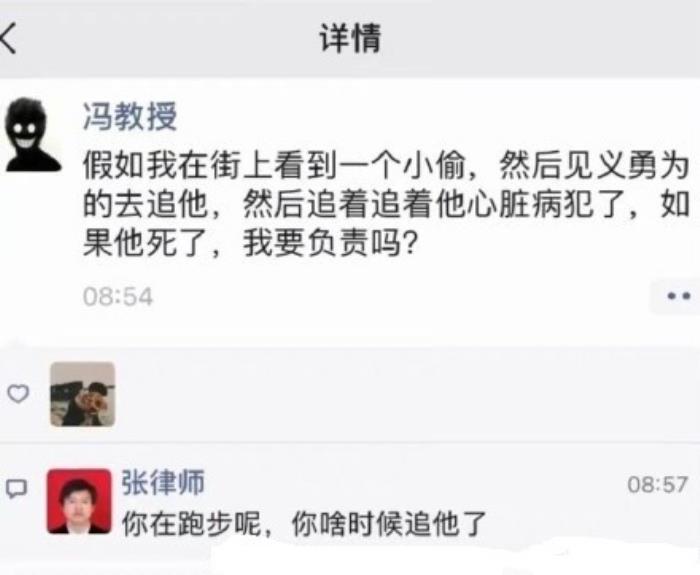Tap the 详情 page title
The image size is (700, 575).
(x=350, y=38)
